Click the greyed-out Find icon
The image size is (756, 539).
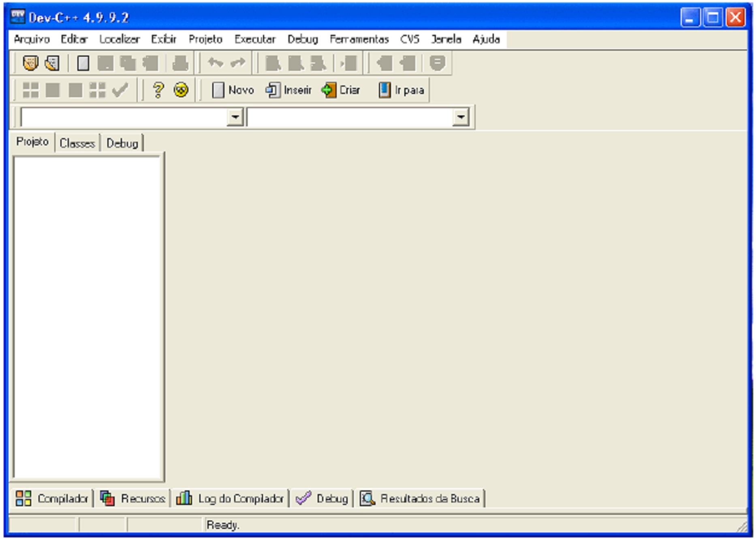(273, 63)
